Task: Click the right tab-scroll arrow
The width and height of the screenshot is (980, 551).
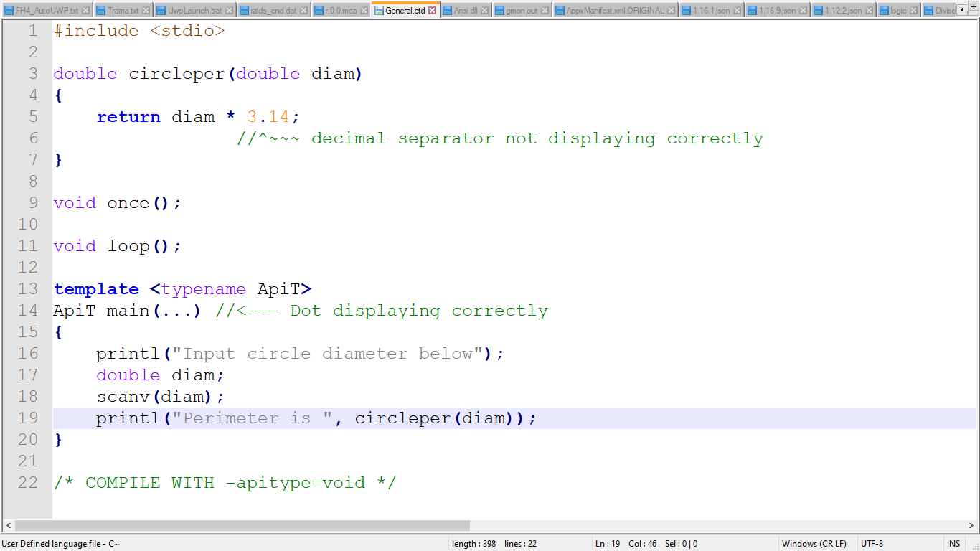Action: click(974, 14)
